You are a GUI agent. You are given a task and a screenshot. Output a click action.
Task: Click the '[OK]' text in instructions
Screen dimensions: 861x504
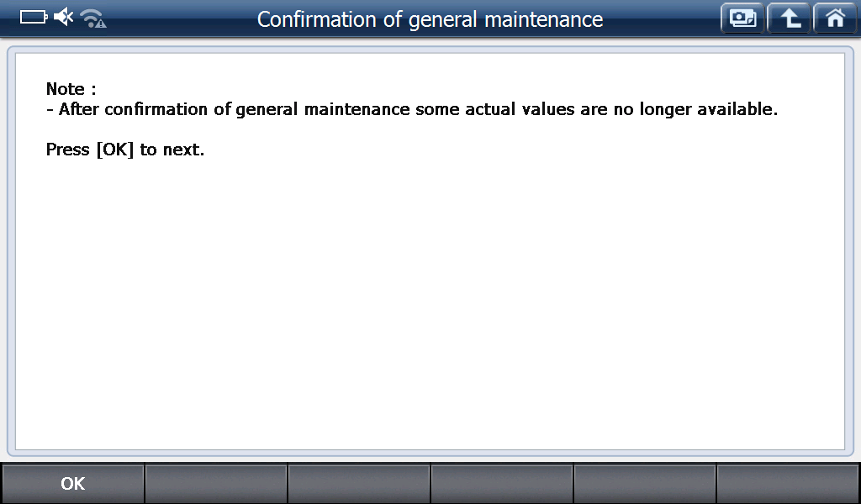click(x=115, y=150)
